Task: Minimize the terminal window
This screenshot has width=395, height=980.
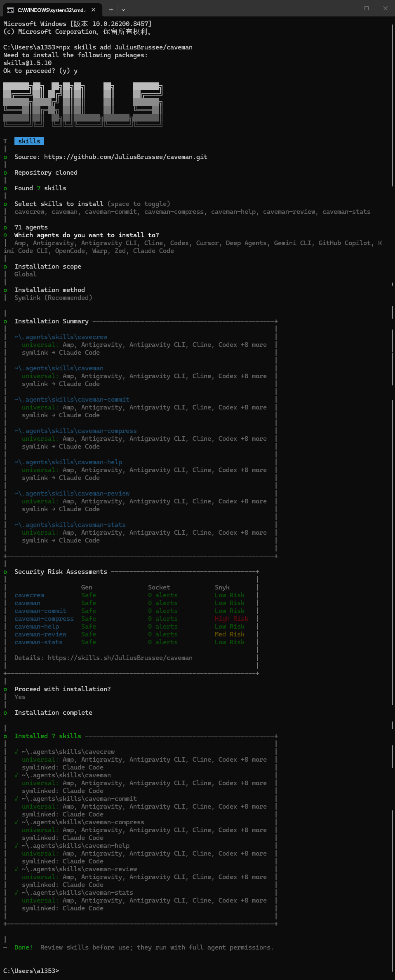Action: click(x=347, y=8)
